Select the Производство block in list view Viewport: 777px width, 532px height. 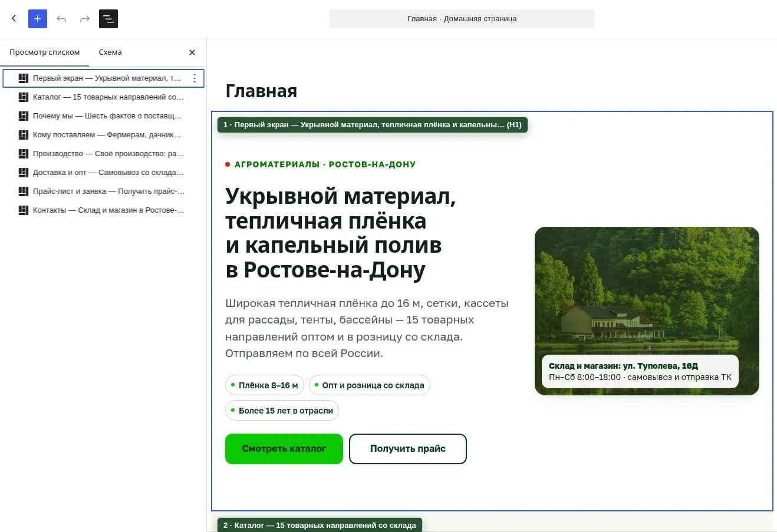tap(104, 154)
